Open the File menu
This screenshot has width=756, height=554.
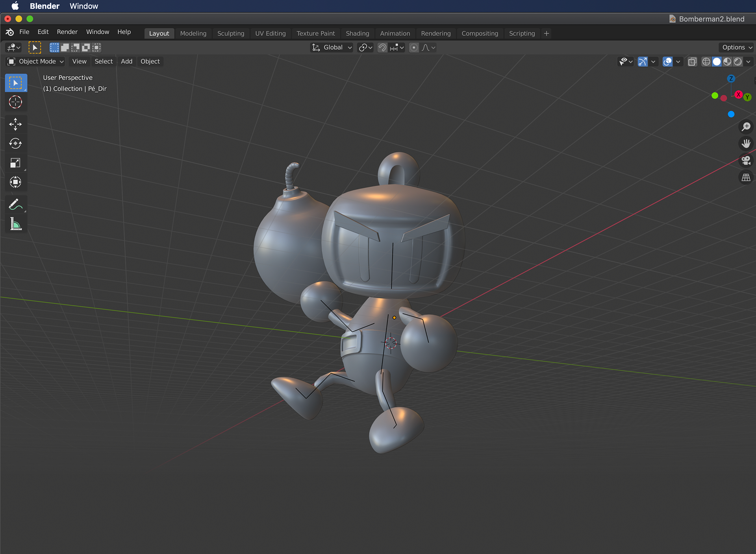pos(24,32)
